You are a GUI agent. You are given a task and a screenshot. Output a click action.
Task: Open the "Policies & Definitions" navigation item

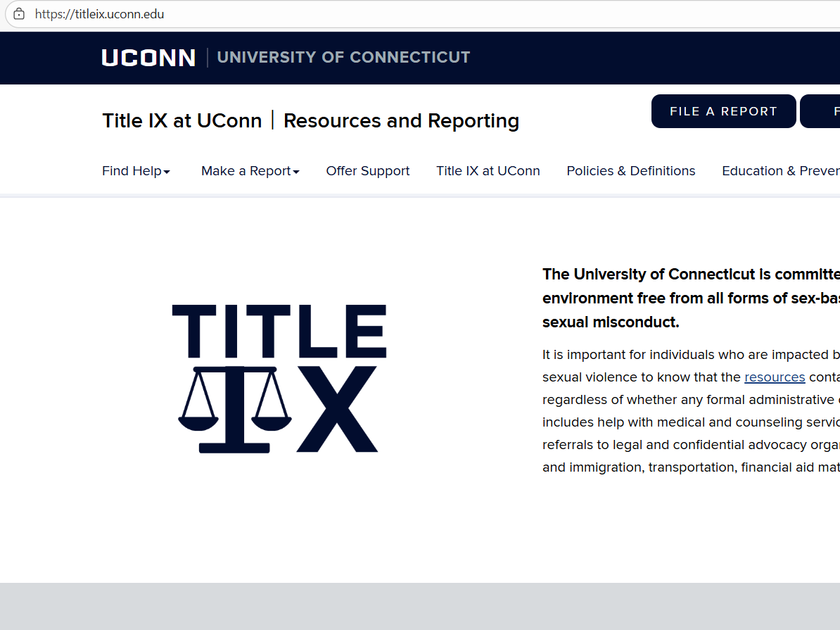coord(630,170)
